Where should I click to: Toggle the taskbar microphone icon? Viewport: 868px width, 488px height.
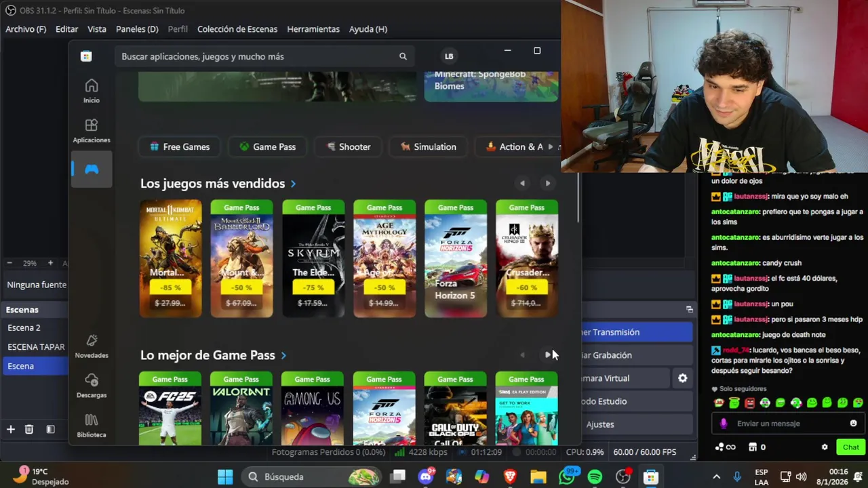[x=737, y=476]
